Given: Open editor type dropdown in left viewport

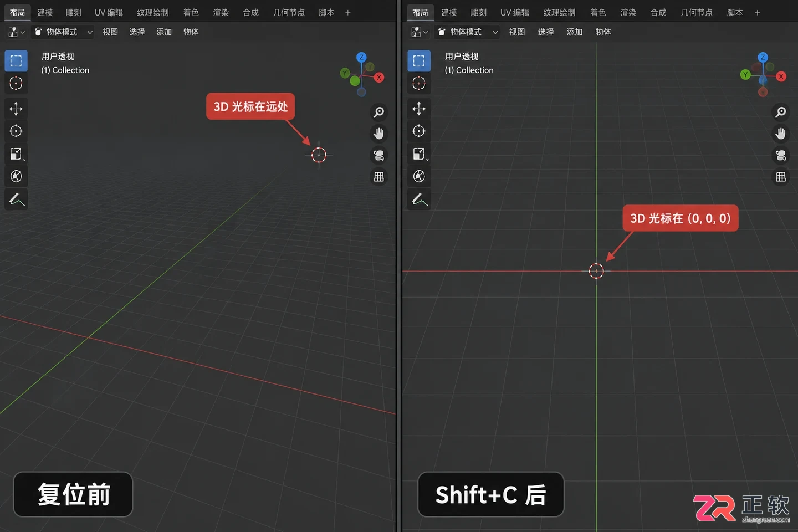Looking at the screenshot, I should (17, 32).
